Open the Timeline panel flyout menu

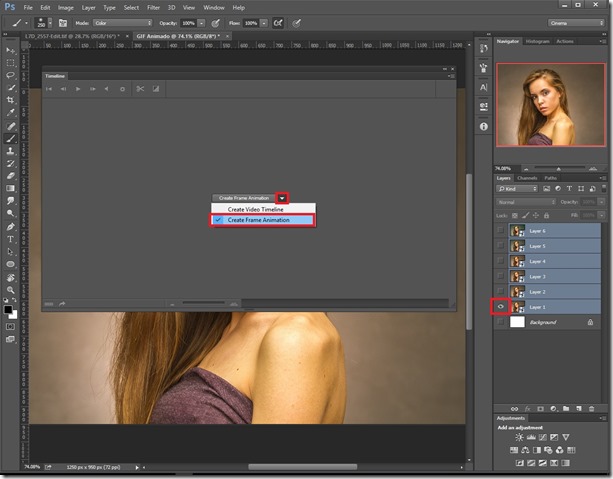pos(452,76)
